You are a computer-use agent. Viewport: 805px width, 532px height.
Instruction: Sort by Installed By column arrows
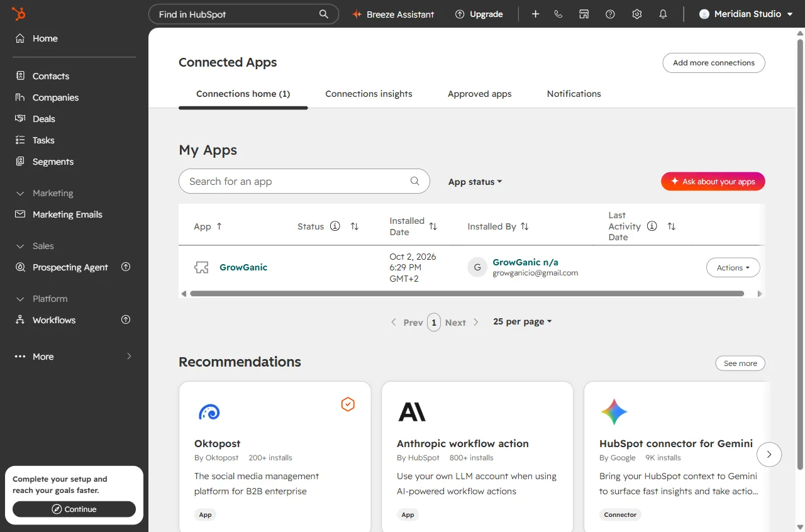[x=525, y=226]
